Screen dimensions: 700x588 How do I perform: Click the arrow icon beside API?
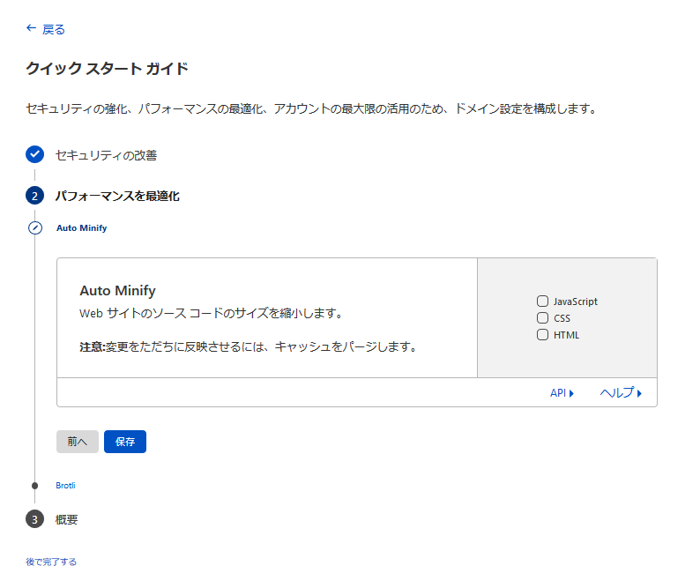[571, 393]
